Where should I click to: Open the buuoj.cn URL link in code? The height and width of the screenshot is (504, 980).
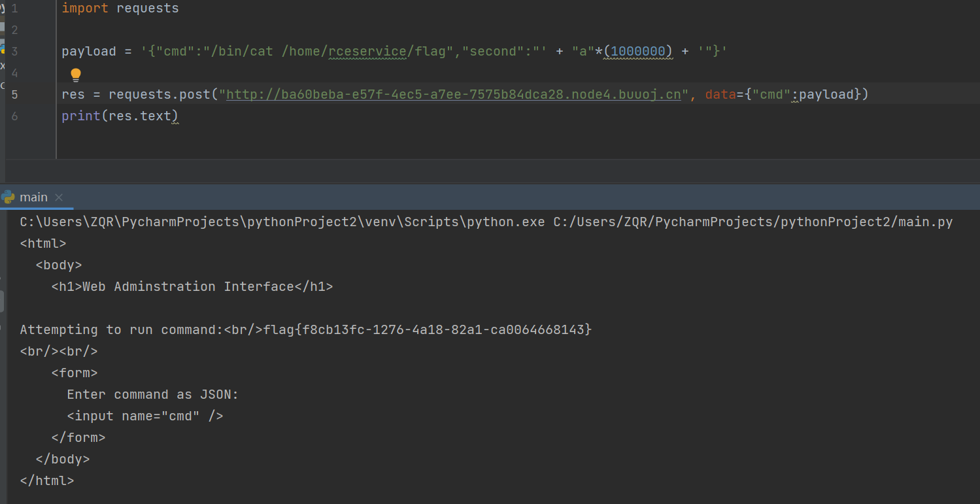[x=454, y=94]
